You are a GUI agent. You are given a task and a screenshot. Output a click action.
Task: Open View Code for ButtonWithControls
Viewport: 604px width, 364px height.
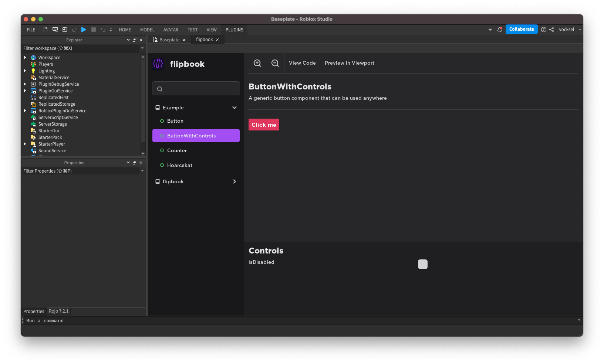coord(302,63)
